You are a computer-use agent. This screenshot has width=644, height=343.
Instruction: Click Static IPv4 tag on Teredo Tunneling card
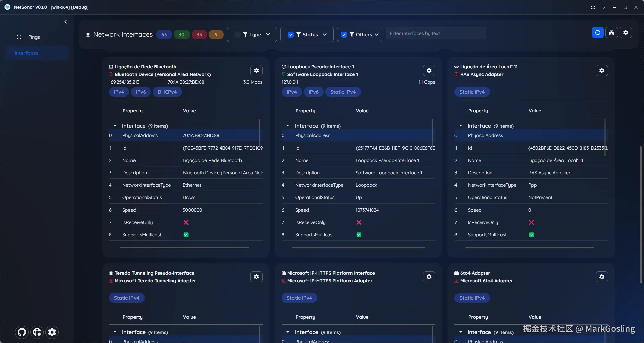point(126,298)
